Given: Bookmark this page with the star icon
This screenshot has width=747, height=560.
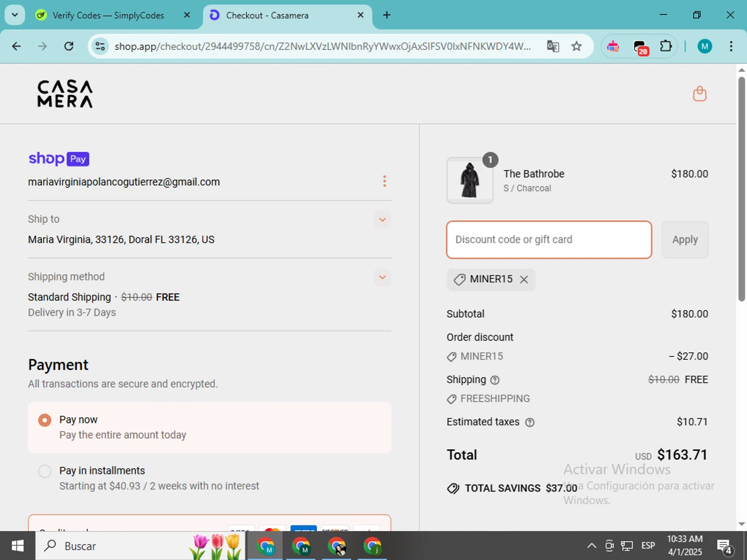Looking at the screenshot, I should click(x=576, y=46).
